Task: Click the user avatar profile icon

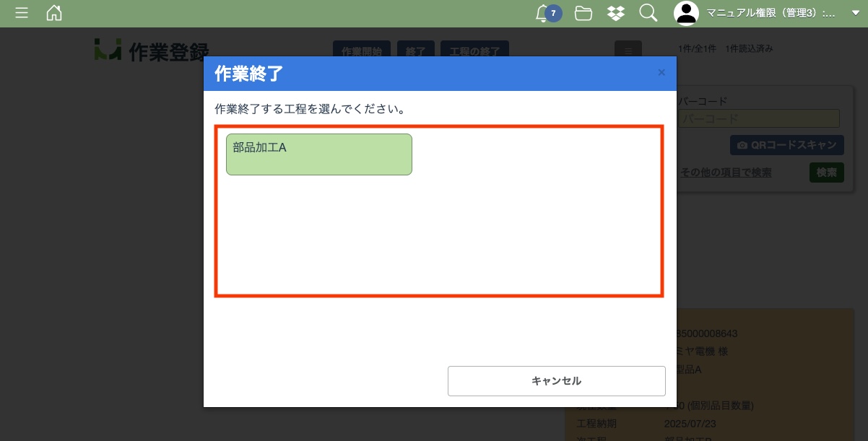Action: point(686,13)
